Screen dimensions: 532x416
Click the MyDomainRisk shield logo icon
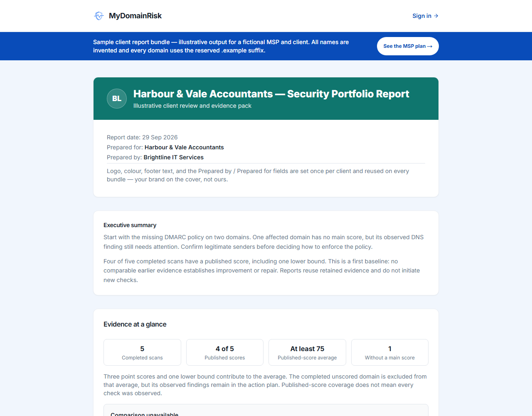99,16
